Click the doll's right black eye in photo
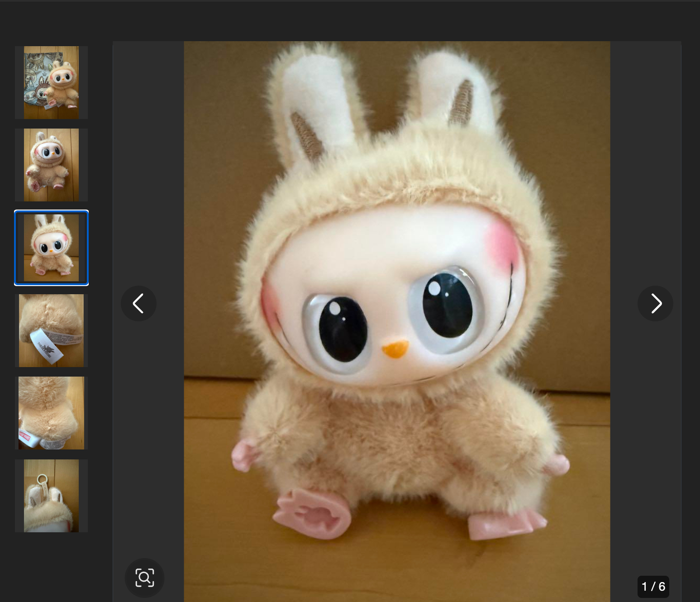 (447, 305)
